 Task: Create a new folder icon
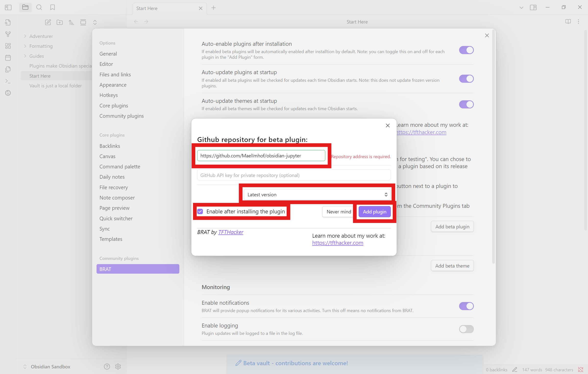click(60, 22)
